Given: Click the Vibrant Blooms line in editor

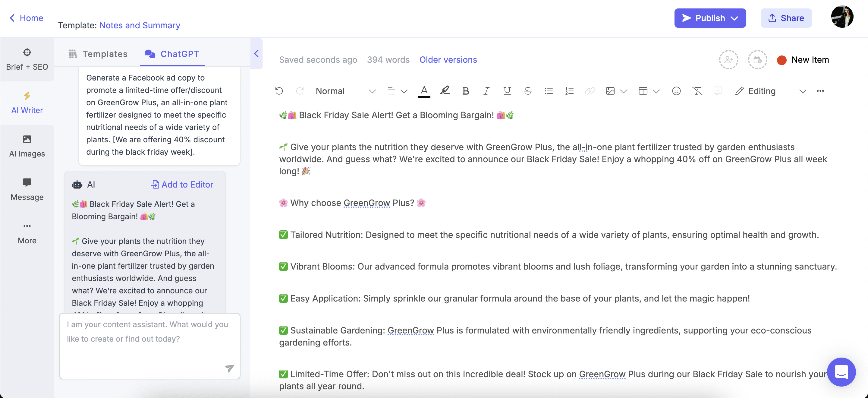Looking at the screenshot, I should click(558, 266).
